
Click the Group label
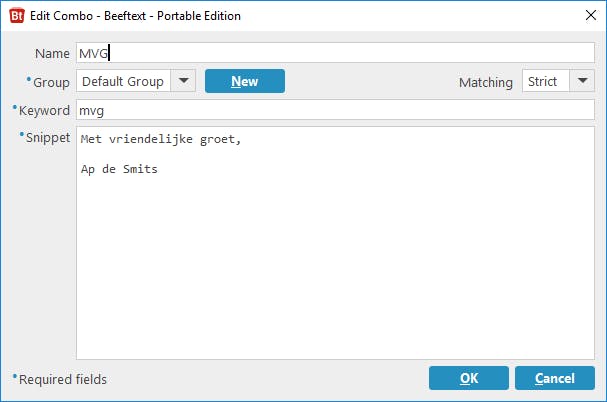pos(51,82)
